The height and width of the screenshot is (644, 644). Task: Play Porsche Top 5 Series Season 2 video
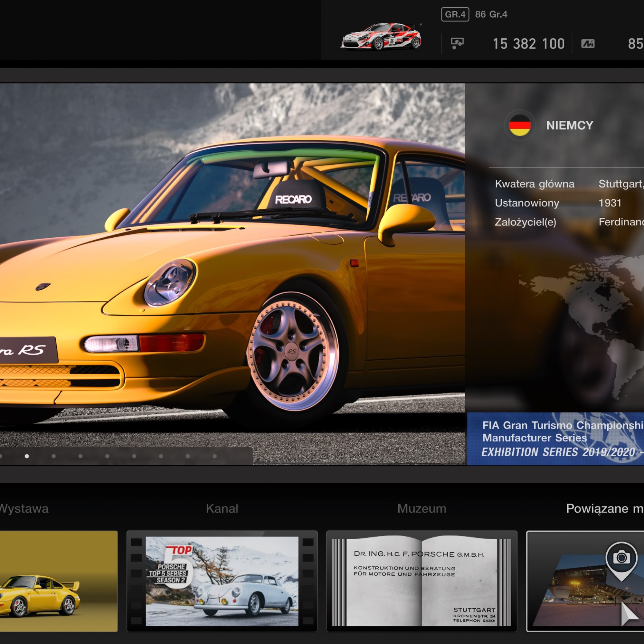click(222, 581)
